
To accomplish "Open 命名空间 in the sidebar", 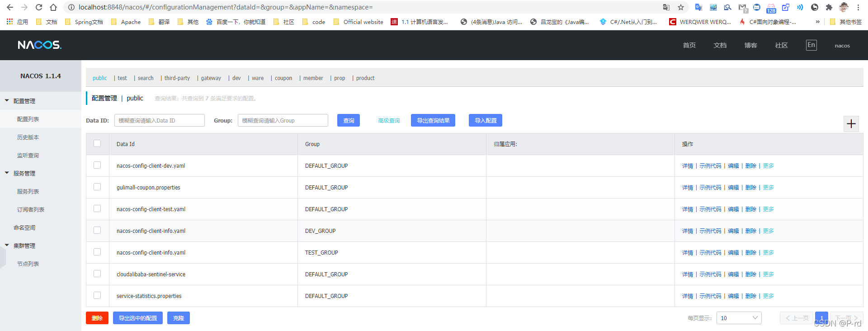I will click(24, 227).
